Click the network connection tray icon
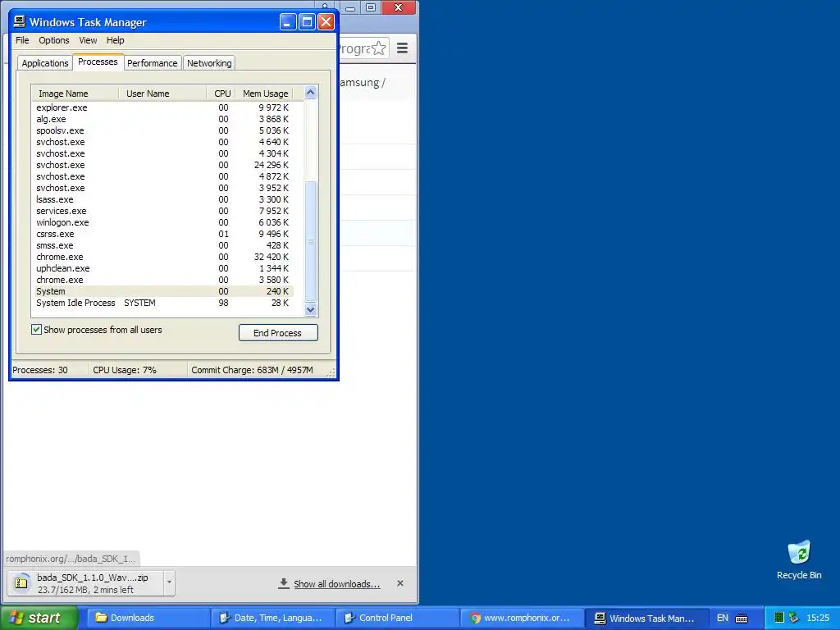The image size is (840, 630). (793, 618)
